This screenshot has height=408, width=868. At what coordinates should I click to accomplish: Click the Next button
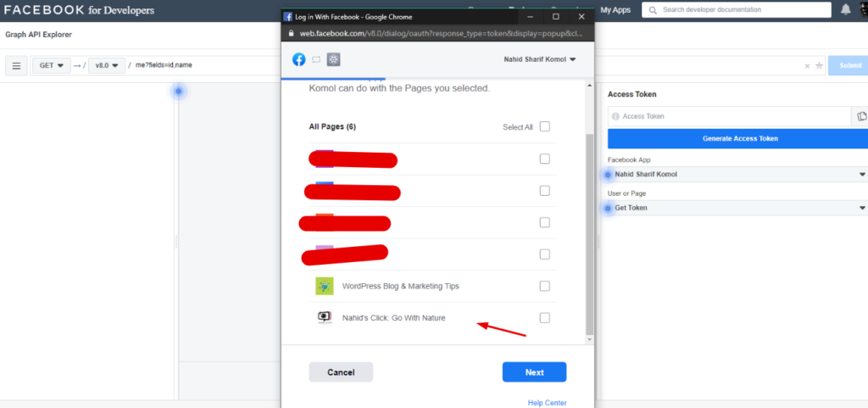(x=534, y=372)
